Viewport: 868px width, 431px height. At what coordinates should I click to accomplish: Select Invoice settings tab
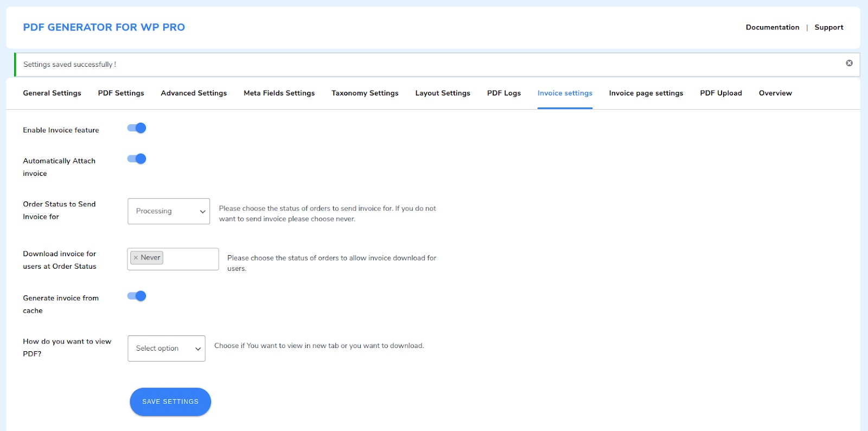[565, 93]
